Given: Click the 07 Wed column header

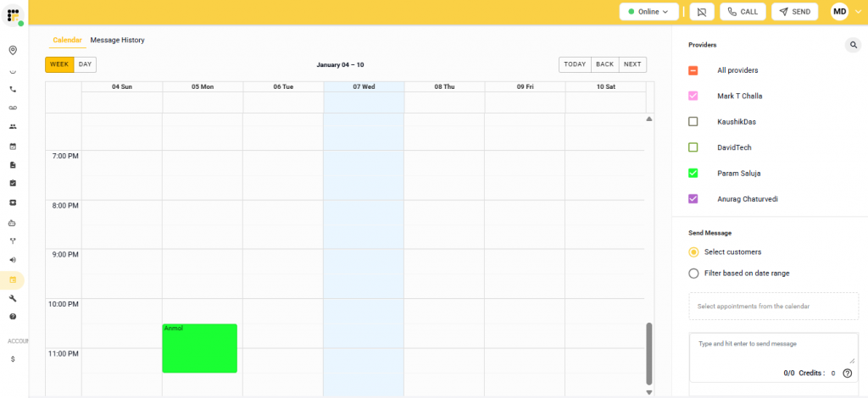Looking at the screenshot, I should point(364,87).
